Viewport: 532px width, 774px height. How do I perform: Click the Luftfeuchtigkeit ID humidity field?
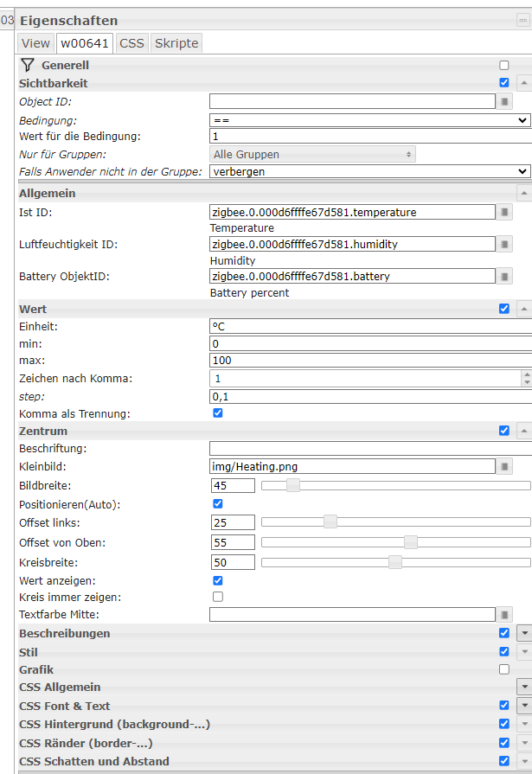point(352,245)
